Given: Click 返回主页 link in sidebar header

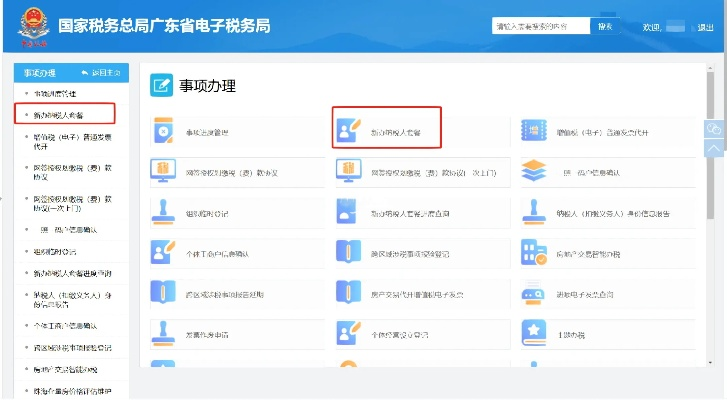Looking at the screenshot, I should 101,73.
